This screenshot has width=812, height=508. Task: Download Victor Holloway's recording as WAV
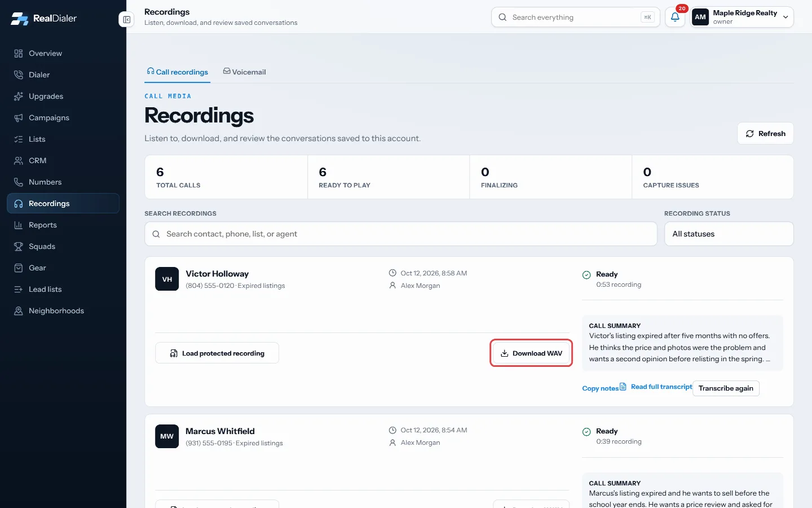tap(531, 353)
